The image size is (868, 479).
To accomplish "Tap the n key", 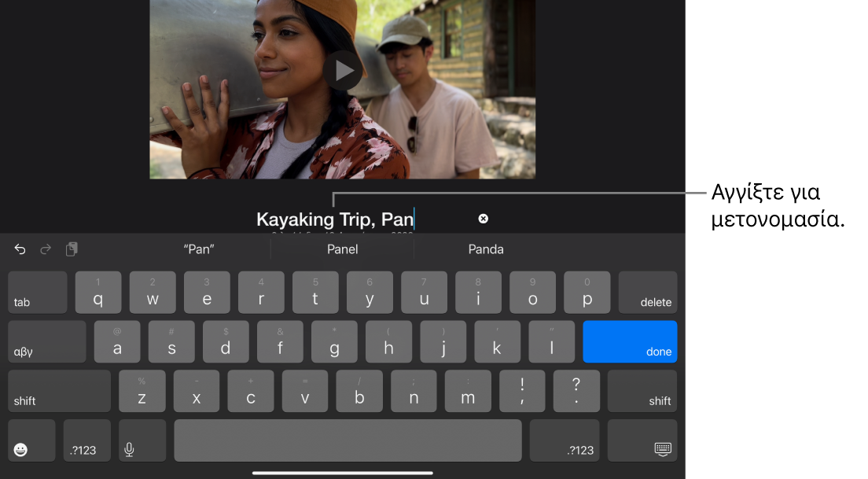I will 414,391.
